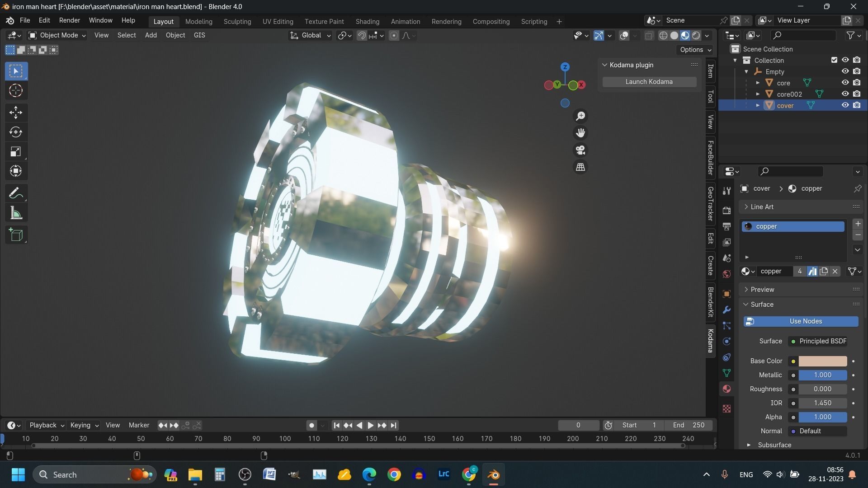This screenshot has width=868, height=488.
Task: Jump to the timeline end frame
Action: point(393,425)
